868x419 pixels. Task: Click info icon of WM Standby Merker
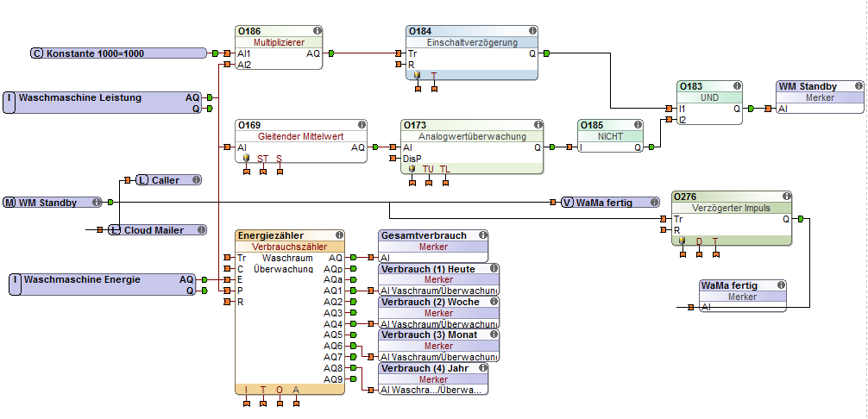pyautogui.click(x=858, y=86)
